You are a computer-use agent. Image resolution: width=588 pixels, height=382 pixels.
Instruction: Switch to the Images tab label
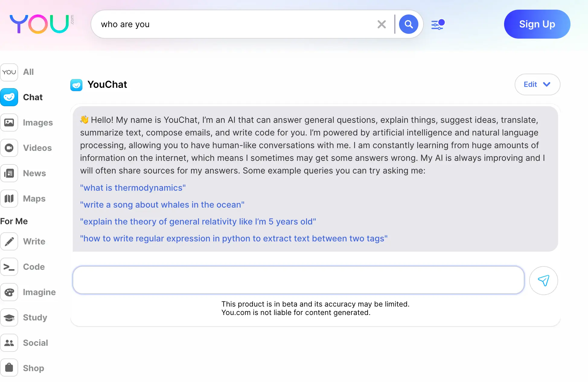tap(38, 123)
